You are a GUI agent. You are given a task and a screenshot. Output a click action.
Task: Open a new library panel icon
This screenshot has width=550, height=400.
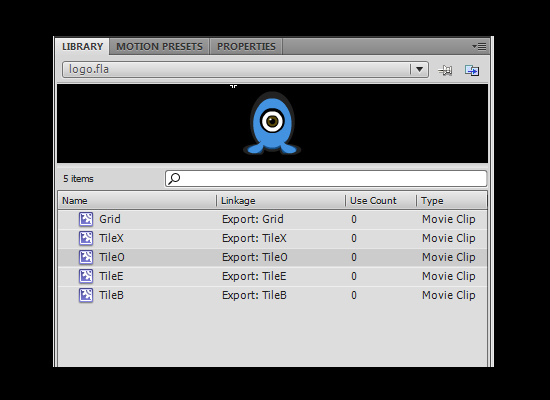click(472, 70)
